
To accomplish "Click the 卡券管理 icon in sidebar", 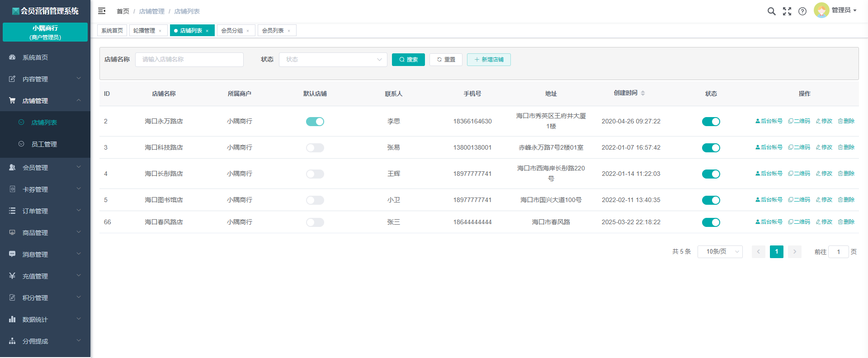I will tap(12, 189).
